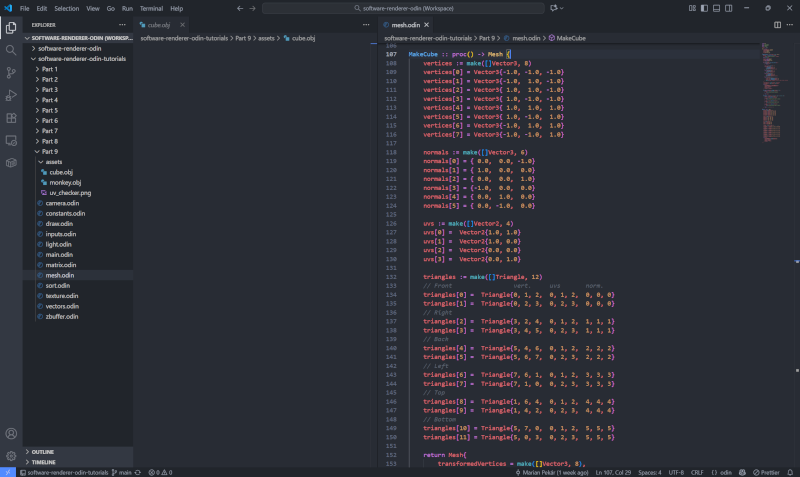This screenshot has width=800, height=477.
Task: Open the Explorer view in activity bar
Action: [11, 28]
